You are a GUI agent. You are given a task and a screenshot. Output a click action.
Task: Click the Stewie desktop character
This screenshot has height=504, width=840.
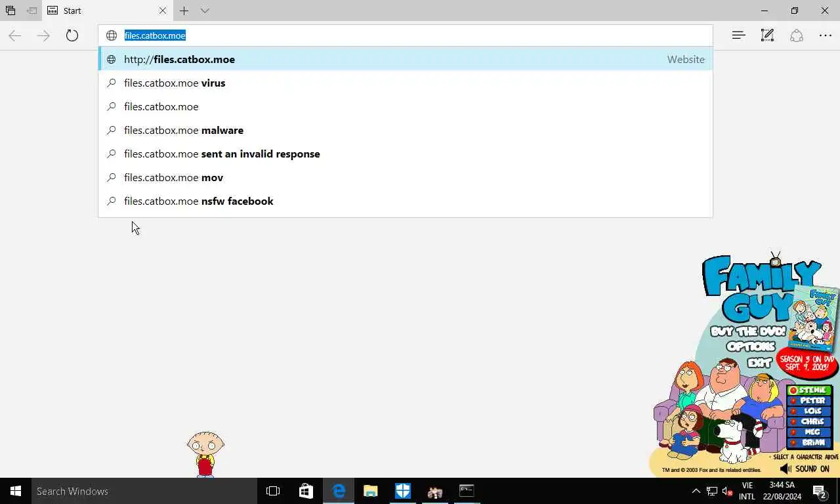(x=205, y=453)
